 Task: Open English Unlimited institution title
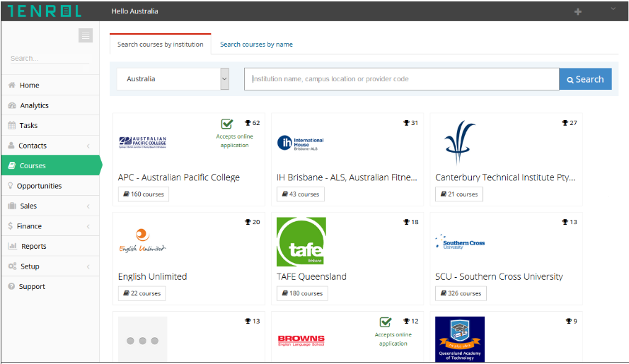point(152,276)
